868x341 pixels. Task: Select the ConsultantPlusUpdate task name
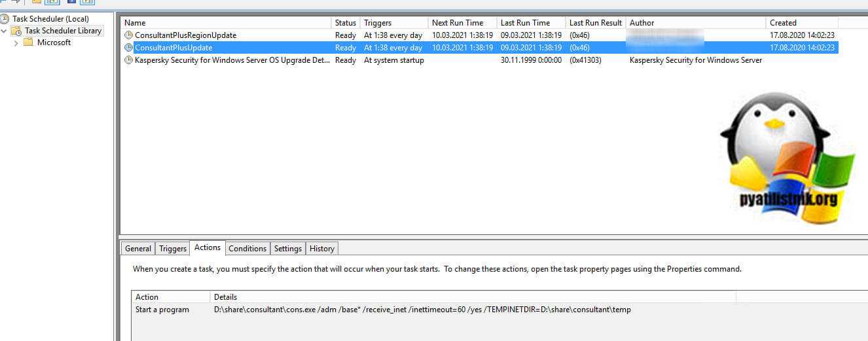pyautogui.click(x=173, y=48)
